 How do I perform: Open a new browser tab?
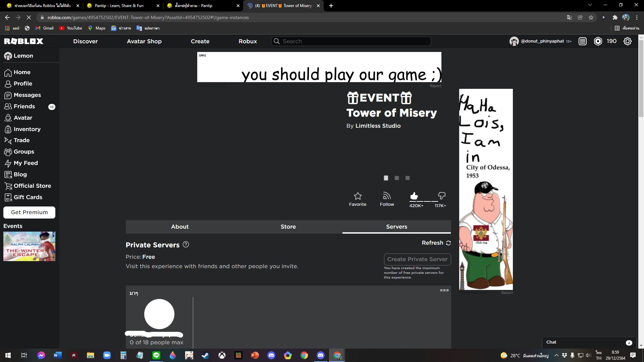tap(331, 6)
